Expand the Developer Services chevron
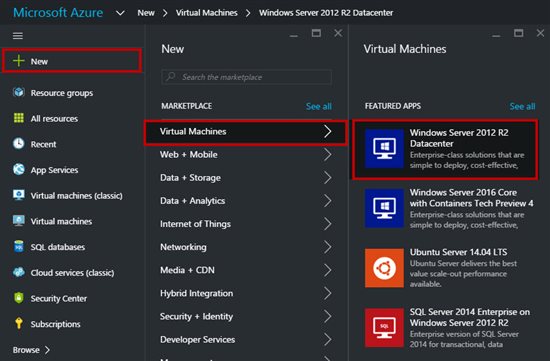This screenshot has height=361, width=550. [328, 340]
